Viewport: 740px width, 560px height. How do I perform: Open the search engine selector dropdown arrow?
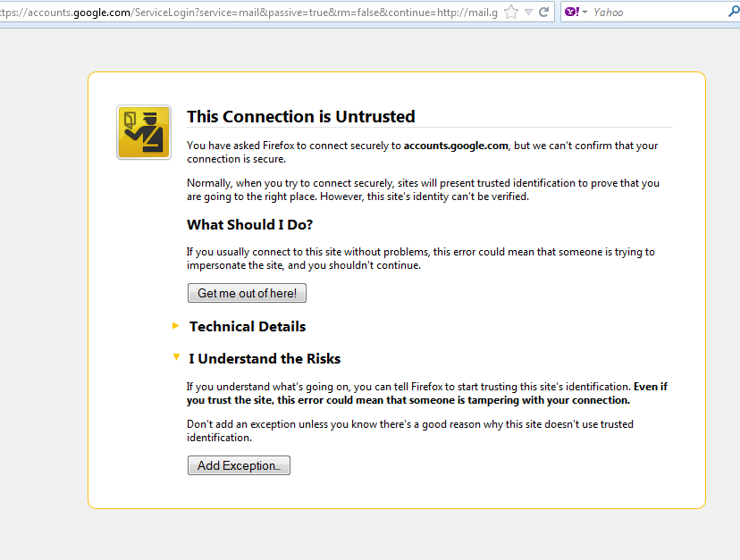click(584, 12)
